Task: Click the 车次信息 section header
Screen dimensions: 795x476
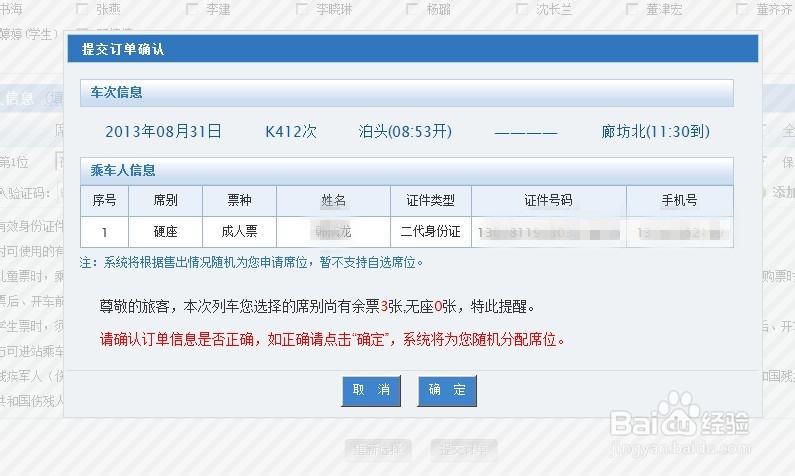Action: (407, 93)
